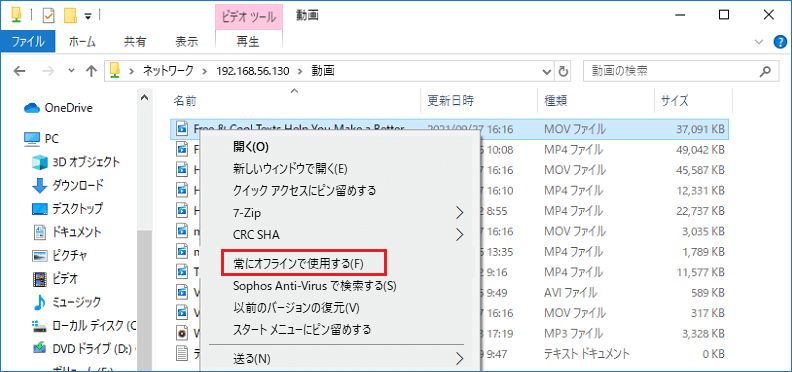Open ビデオ in the sidebar

point(55,278)
